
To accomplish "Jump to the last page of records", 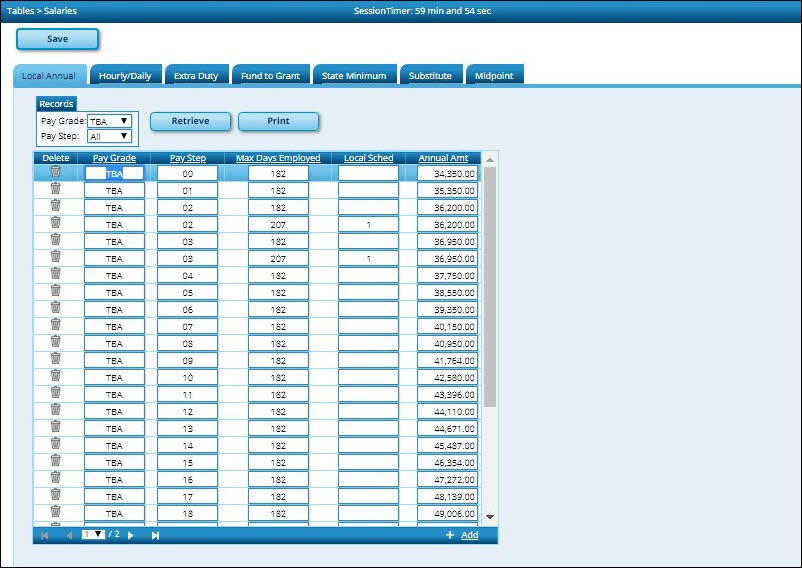I will pos(155,536).
